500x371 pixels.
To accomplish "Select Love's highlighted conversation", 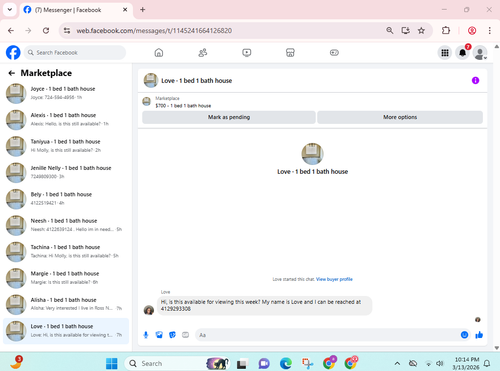I will pos(66,330).
